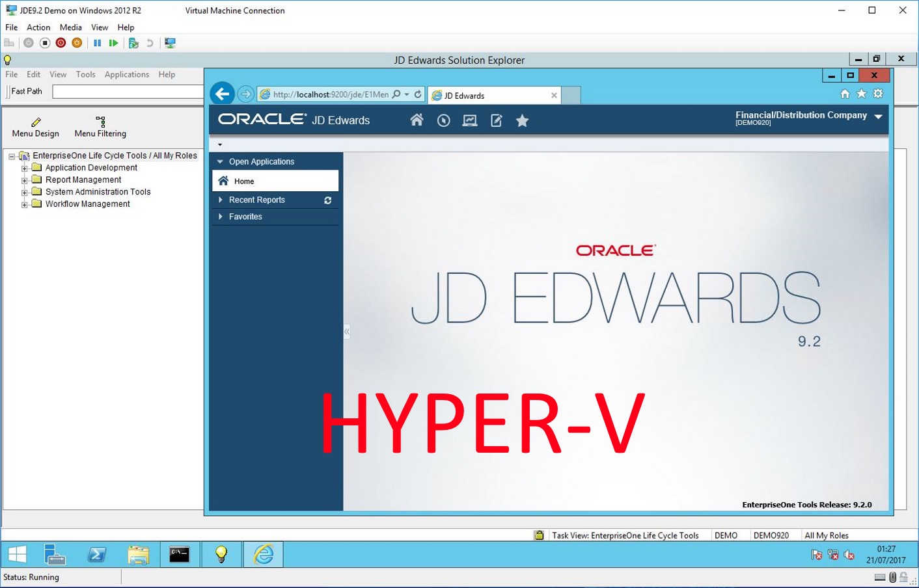Open the Recent Reports clock icon

(x=443, y=120)
